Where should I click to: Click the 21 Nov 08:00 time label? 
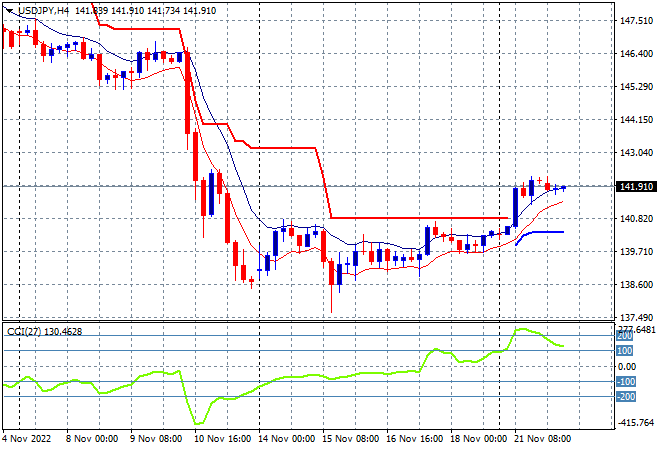coord(543,439)
